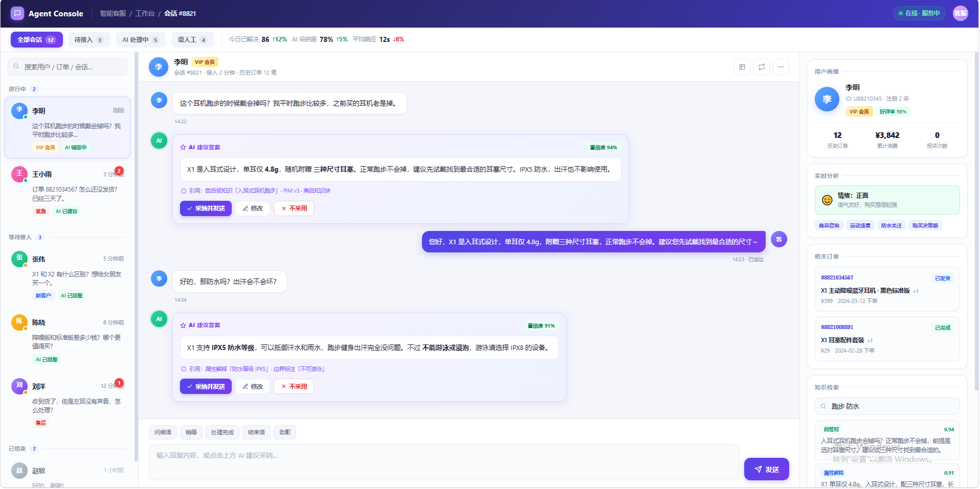The width and height of the screenshot is (980, 489).
Task: Open 陈晓 conversation about noise-cancelling version
Action: 68,340
